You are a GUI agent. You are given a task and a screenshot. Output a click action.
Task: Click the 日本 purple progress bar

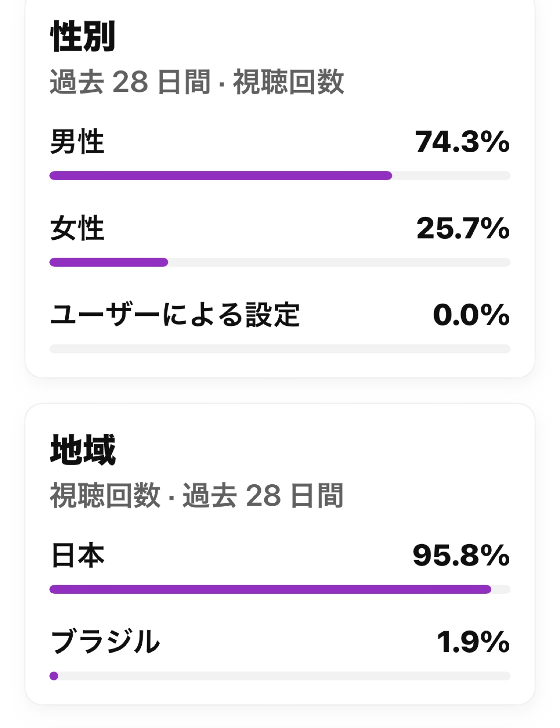tap(270, 589)
